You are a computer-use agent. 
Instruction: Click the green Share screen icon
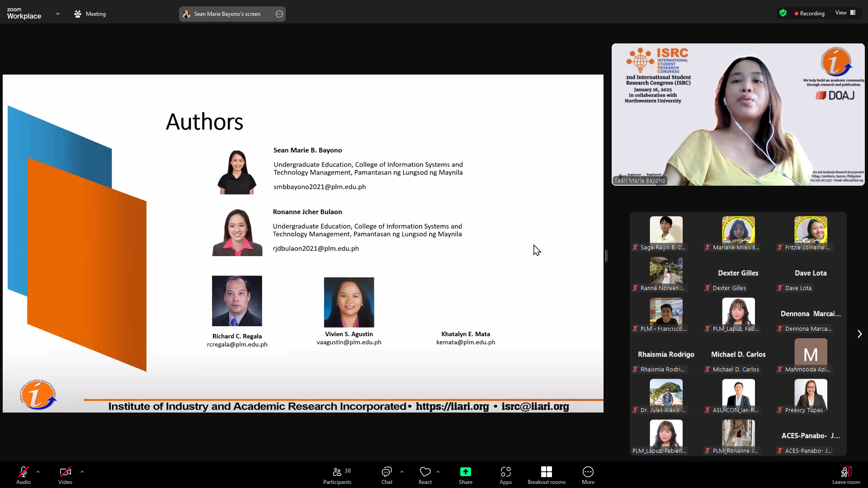click(x=465, y=472)
